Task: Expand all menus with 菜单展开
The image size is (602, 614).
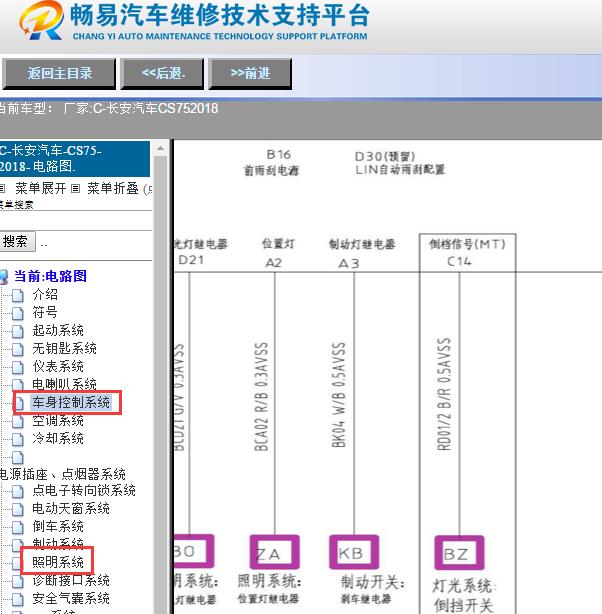Action: 40,189
